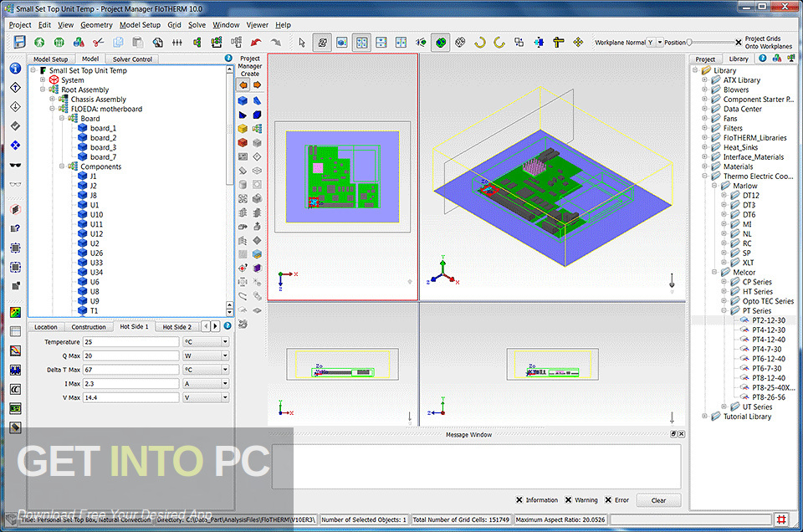The height and width of the screenshot is (532, 803).
Task: Toggle the Information message checkbox
Action: click(519, 500)
